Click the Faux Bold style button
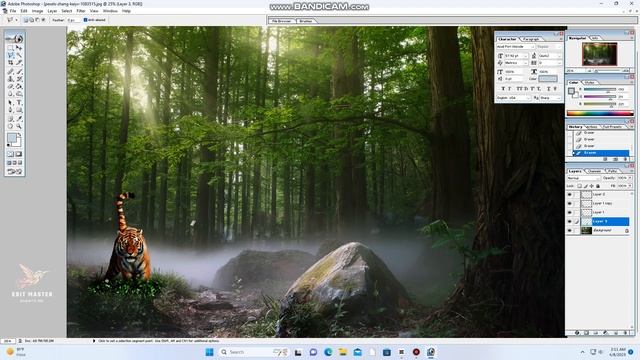The height and width of the screenshot is (360, 640). (x=503, y=89)
